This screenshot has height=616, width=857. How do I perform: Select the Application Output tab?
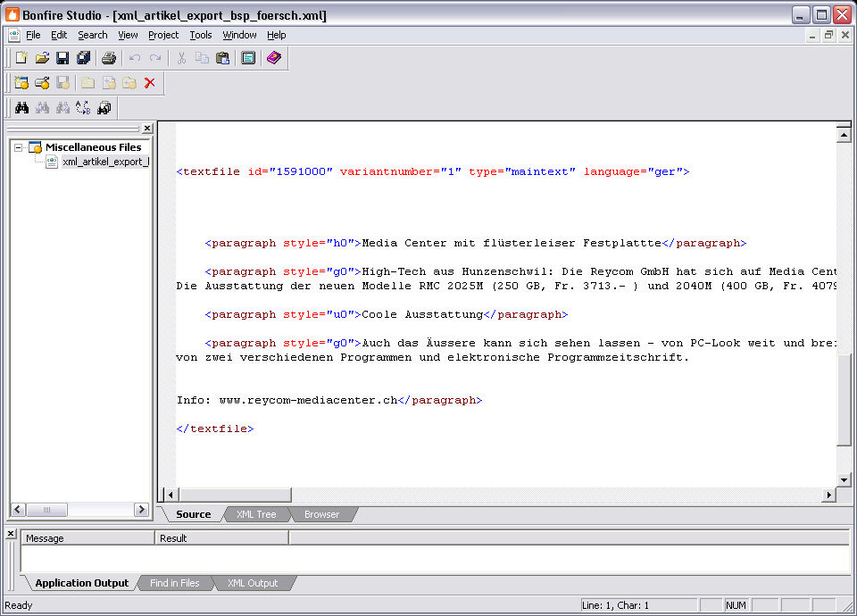(82, 583)
